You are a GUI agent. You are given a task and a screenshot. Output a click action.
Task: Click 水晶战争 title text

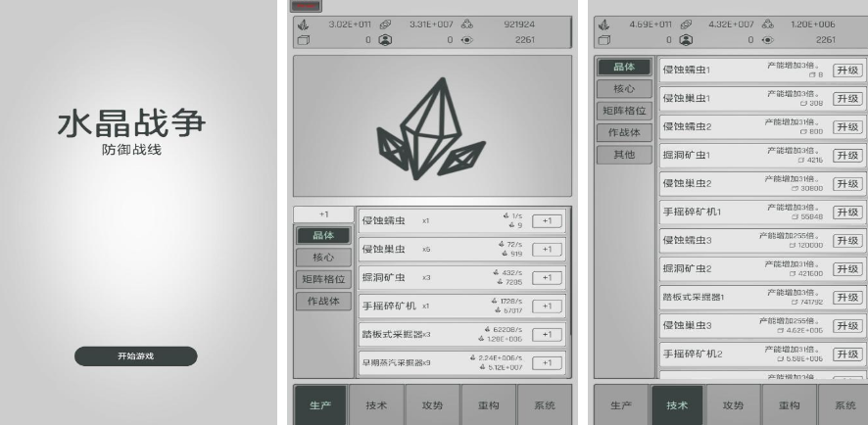click(x=131, y=124)
